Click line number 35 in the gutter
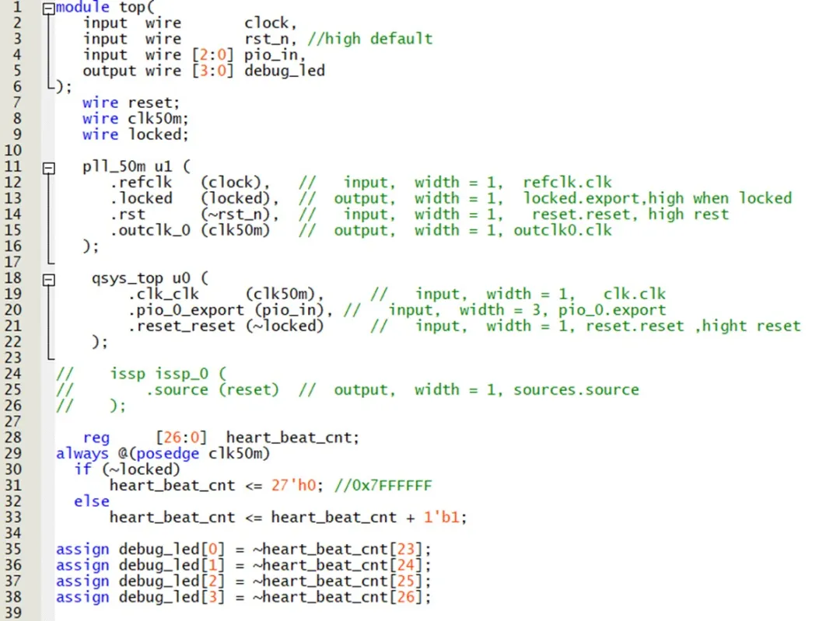 coord(13,549)
